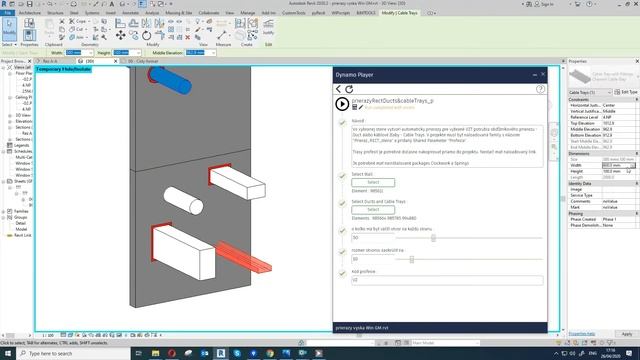
Task: Open the Properties help link
Action: pyautogui.click(x=582, y=334)
